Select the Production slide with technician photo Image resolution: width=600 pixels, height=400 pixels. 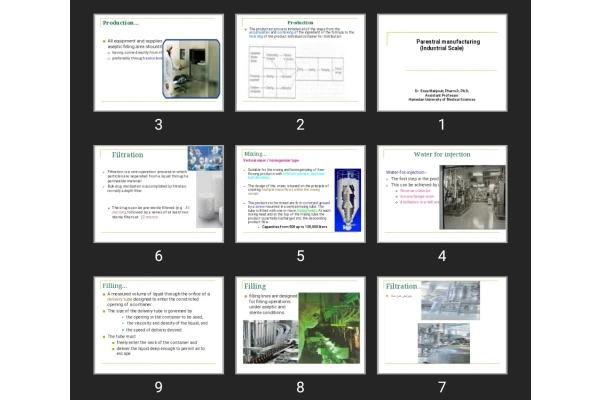tap(158, 62)
